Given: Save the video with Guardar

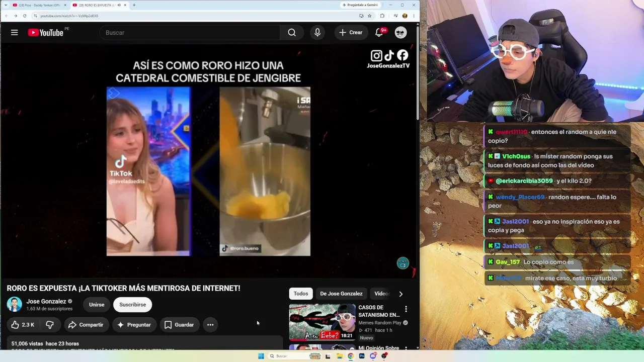Looking at the screenshot, I should pyautogui.click(x=179, y=325).
